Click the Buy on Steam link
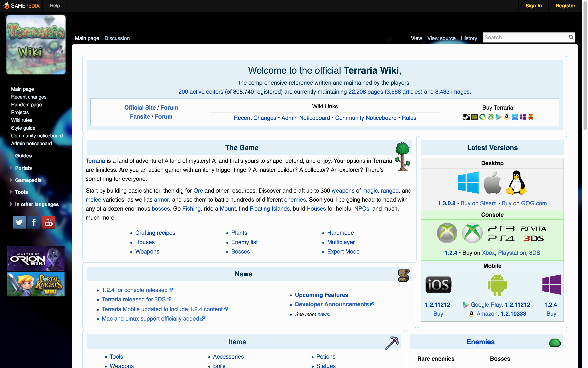Screen dimensions: 588x368 coord(478,203)
